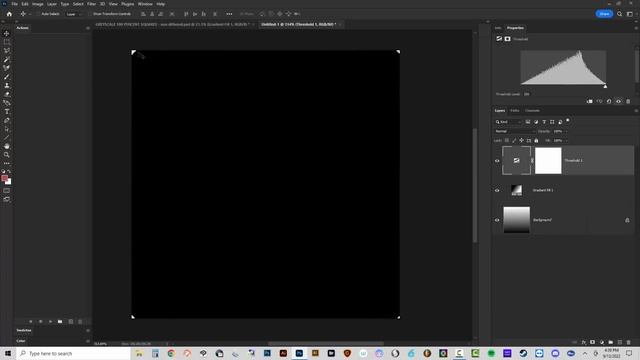This screenshot has height=360, width=640.
Task: Toggle adjustment visibility eye in Properties
Action: click(618, 101)
